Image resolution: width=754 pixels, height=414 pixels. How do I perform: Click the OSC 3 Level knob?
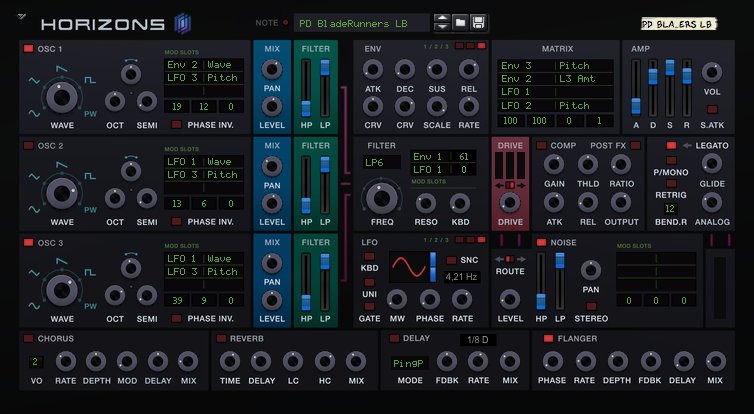click(272, 301)
